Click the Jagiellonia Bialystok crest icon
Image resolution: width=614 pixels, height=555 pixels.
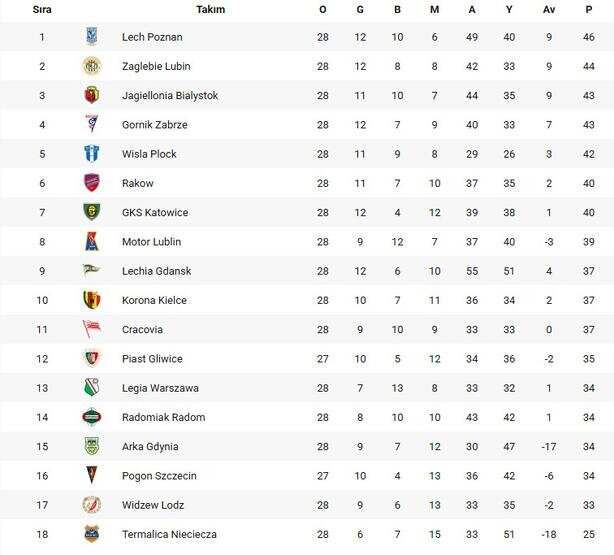(92, 95)
